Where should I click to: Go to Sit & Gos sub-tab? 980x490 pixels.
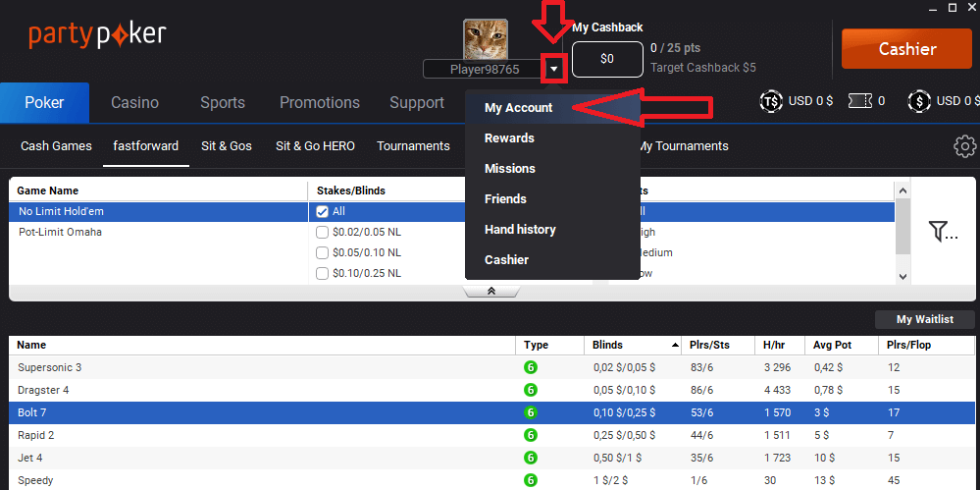(227, 145)
